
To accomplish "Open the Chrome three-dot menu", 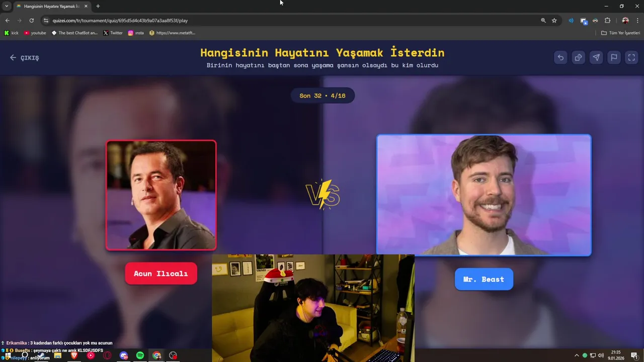I will (637, 21).
